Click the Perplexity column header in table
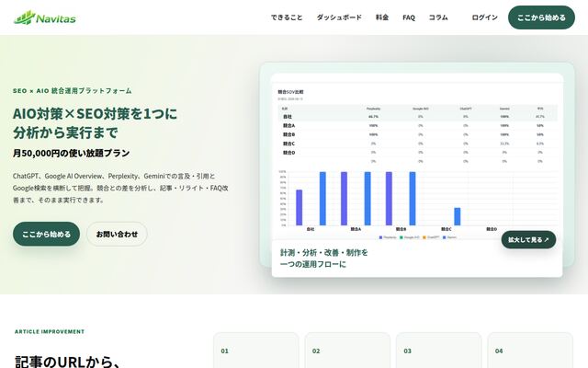The image size is (588, 368). pyautogui.click(x=373, y=109)
